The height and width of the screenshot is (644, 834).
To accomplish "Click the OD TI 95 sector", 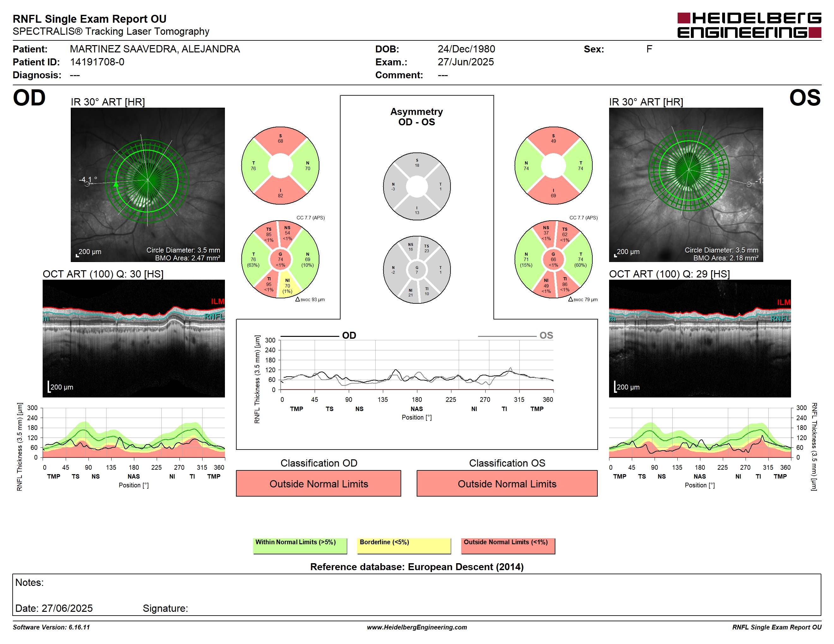I will click(x=269, y=284).
